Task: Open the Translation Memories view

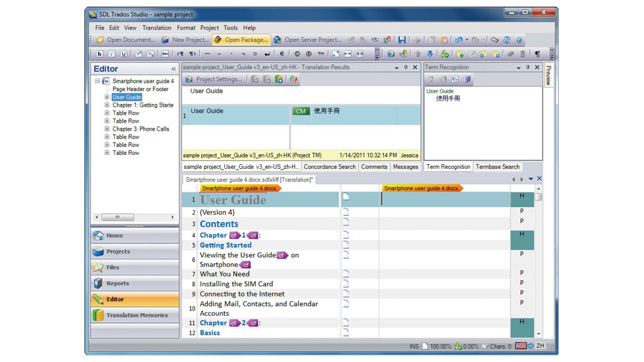Action: coord(135,315)
